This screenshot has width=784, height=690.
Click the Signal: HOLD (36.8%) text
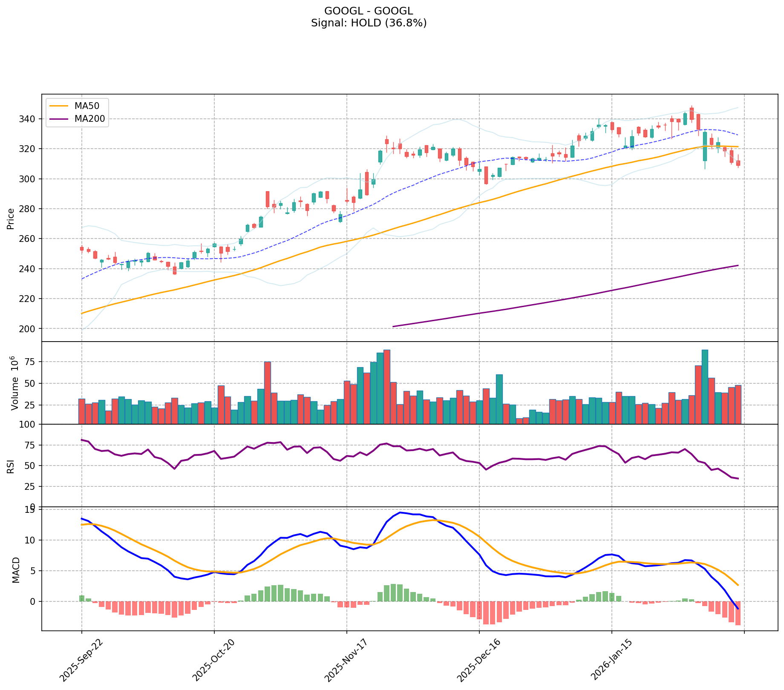(369, 23)
